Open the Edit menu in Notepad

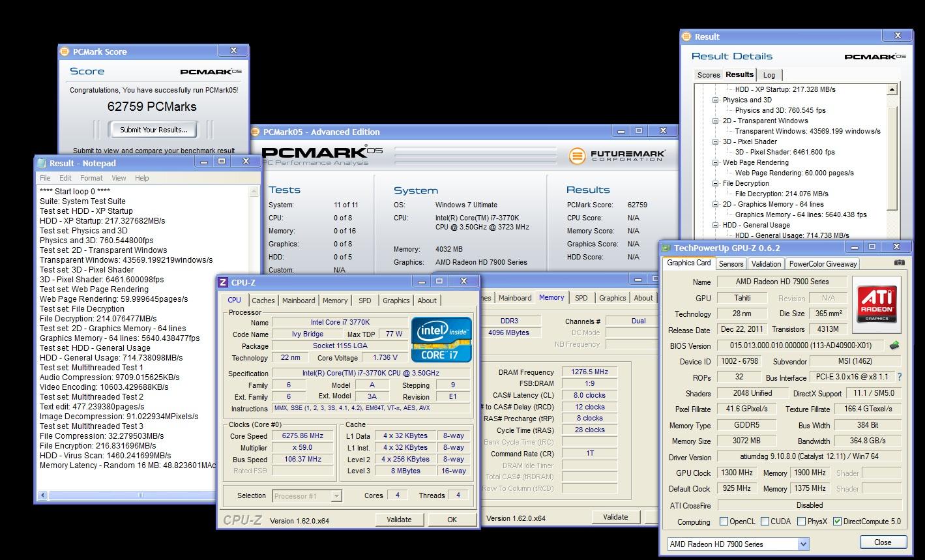pos(66,178)
